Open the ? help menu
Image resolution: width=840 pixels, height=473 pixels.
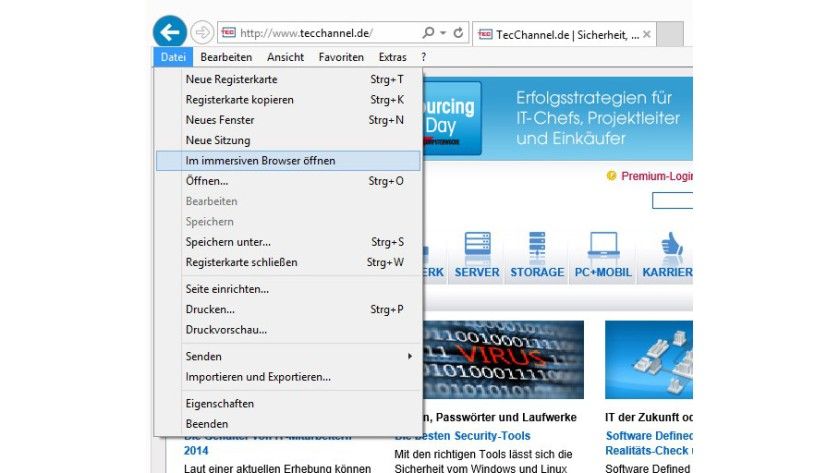[x=423, y=57]
